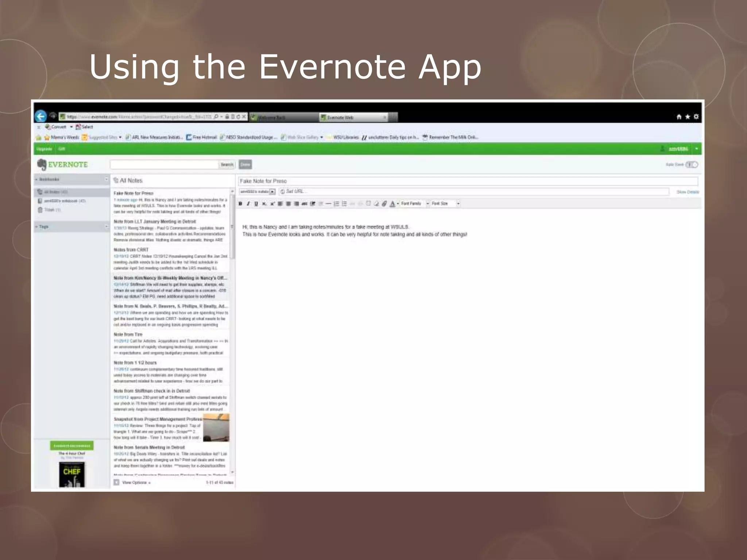This screenshot has height=560, width=747.
Task: Open the Suggested Sites dropdown in favorites bar
Action: click(120, 137)
